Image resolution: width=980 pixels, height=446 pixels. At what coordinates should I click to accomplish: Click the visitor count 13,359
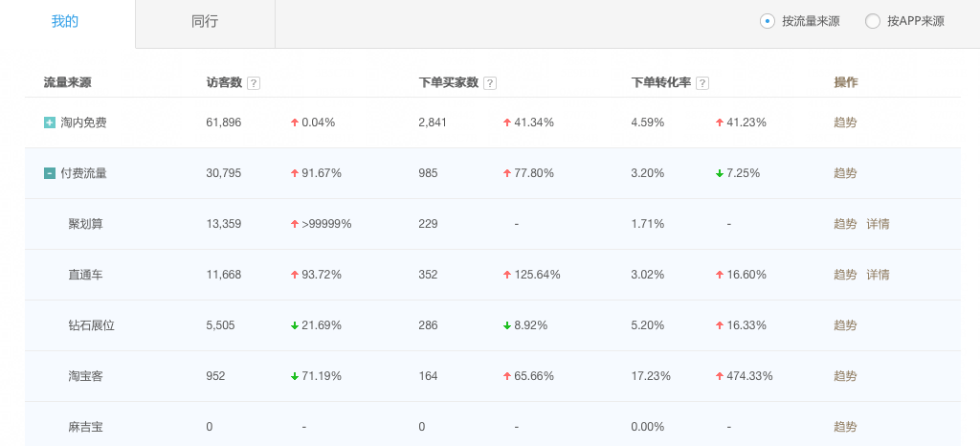click(x=223, y=224)
